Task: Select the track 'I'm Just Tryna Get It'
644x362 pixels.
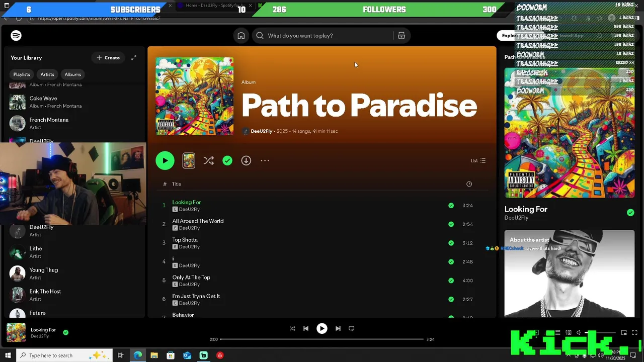Action: pos(196,296)
